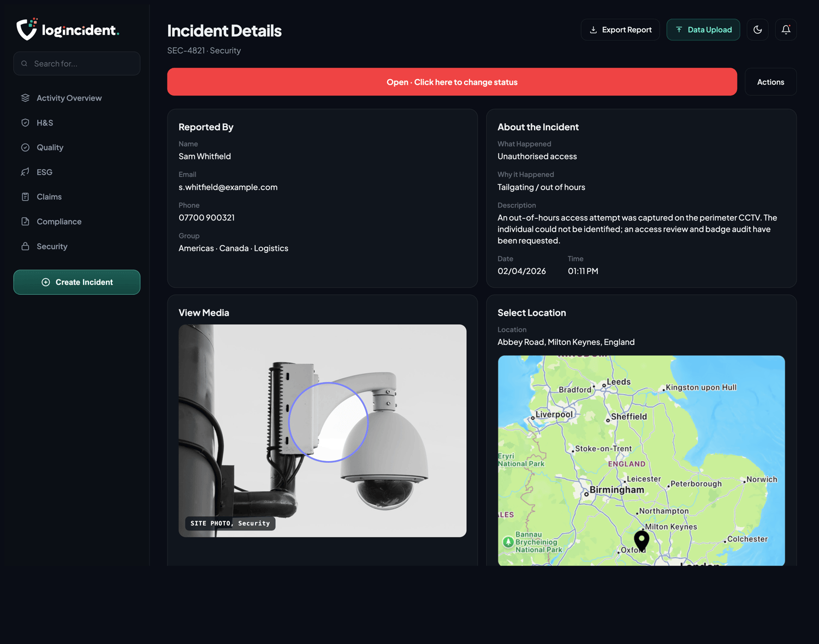Click the Export Report button
The height and width of the screenshot is (644, 819).
click(620, 30)
